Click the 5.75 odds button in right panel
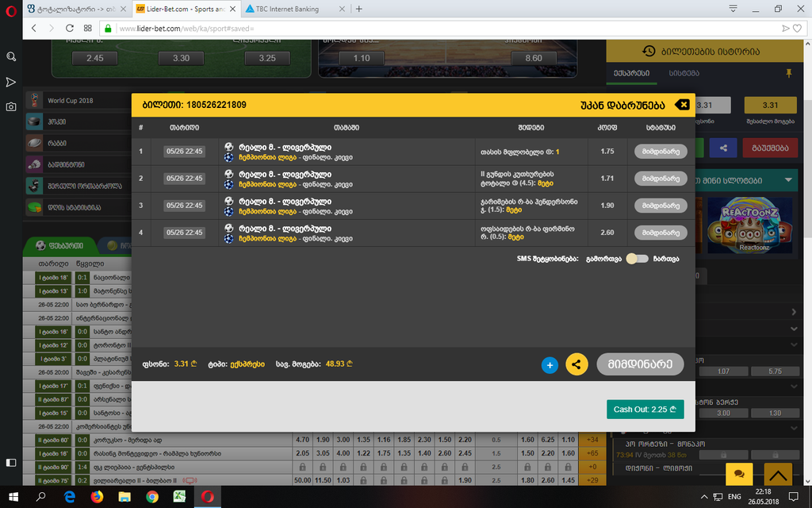 pos(776,371)
